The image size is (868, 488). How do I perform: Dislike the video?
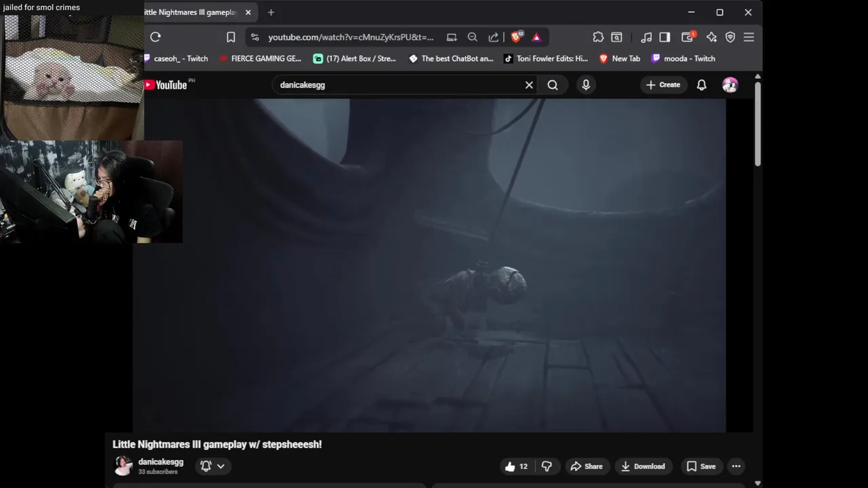point(547,466)
